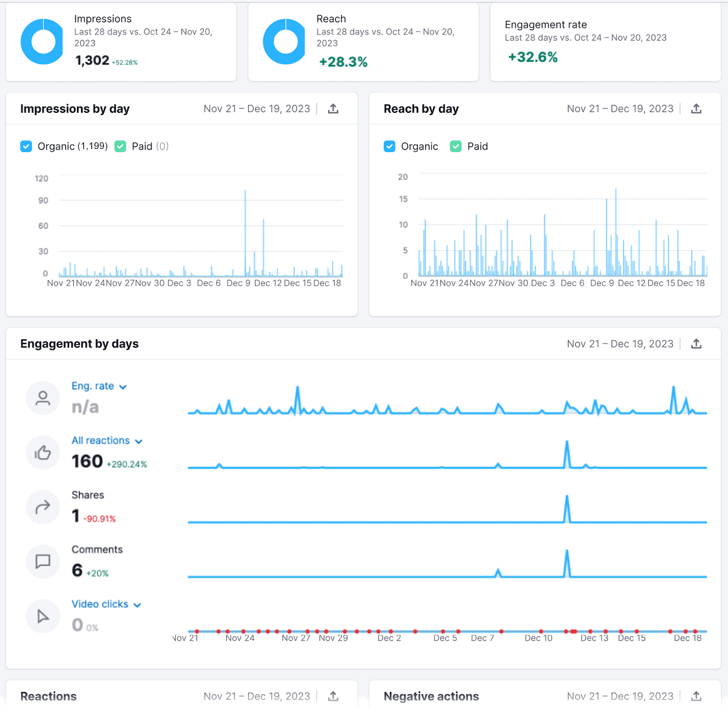Click the Comments speech bubble icon
This screenshot has width=728, height=713.
pos(43,561)
